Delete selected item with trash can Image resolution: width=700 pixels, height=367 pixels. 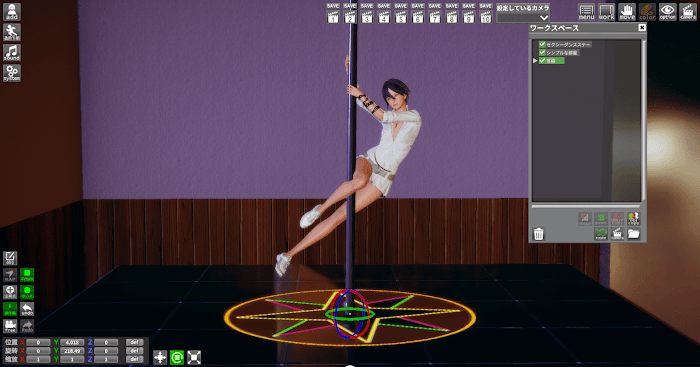539,234
